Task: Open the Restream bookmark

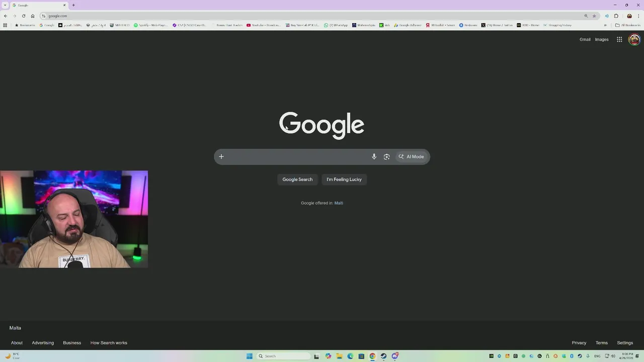Action: (x=468, y=25)
